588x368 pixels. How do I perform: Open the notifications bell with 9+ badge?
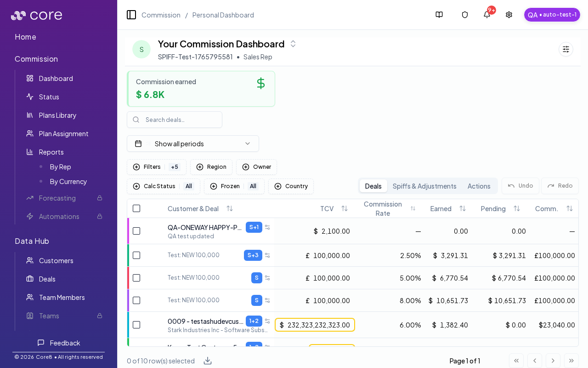pos(486,15)
